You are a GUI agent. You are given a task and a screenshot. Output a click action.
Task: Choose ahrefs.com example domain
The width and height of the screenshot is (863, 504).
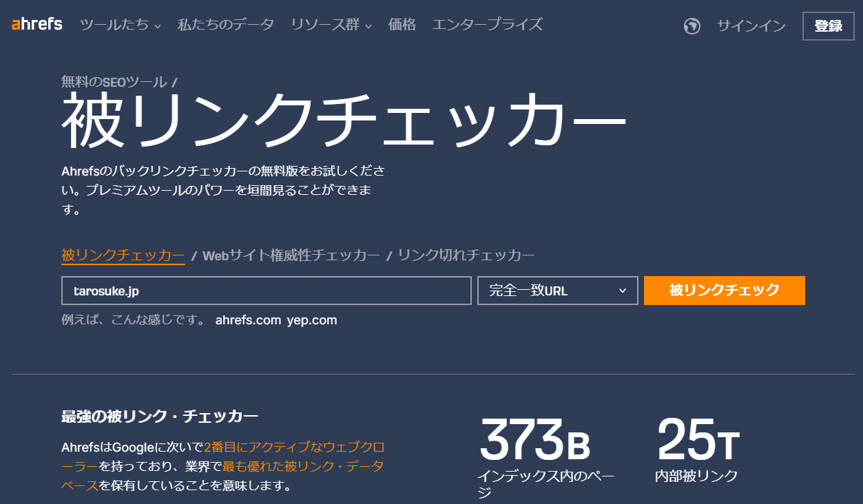(248, 320)
